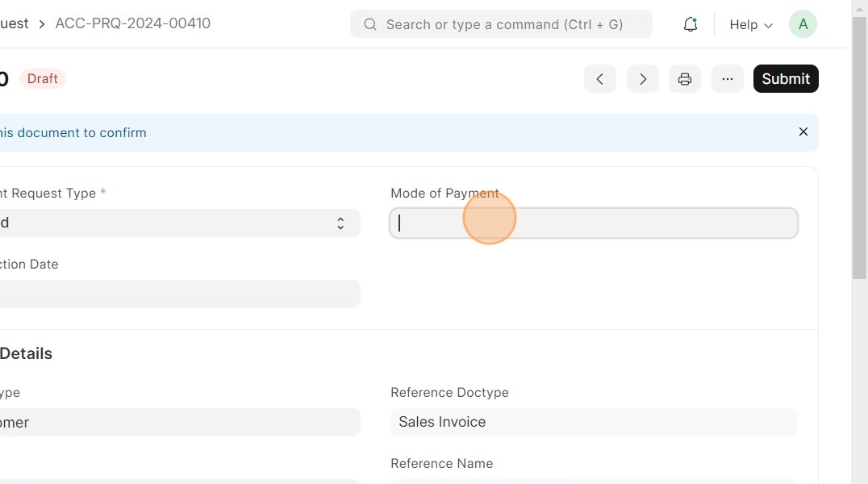Focus the search or command bar

click(x=504, y=24)
